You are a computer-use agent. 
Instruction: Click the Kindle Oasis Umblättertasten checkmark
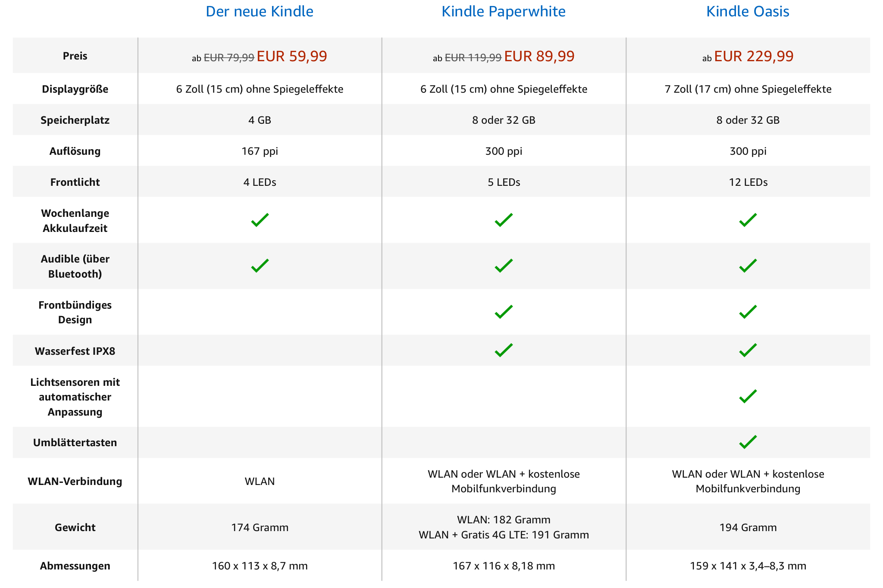(x=748, y=442)
